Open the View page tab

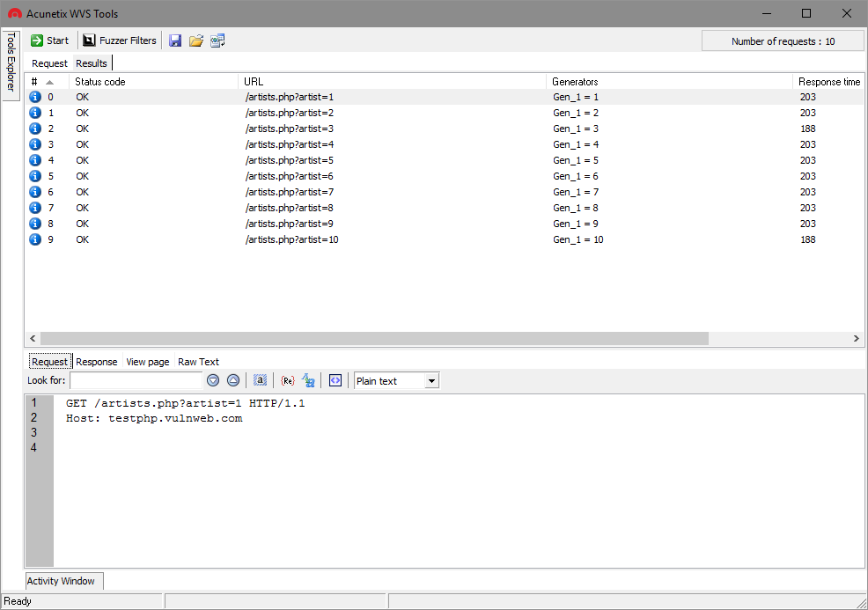(148, 362)
